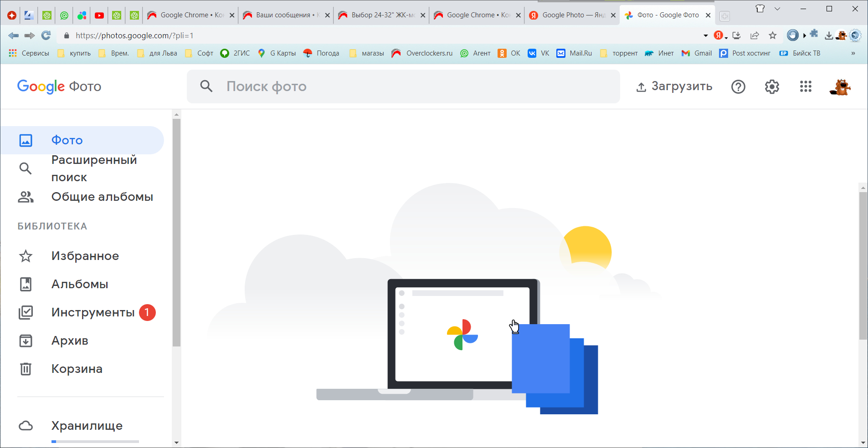View site security info via the lock icon

tap(67, 36)
